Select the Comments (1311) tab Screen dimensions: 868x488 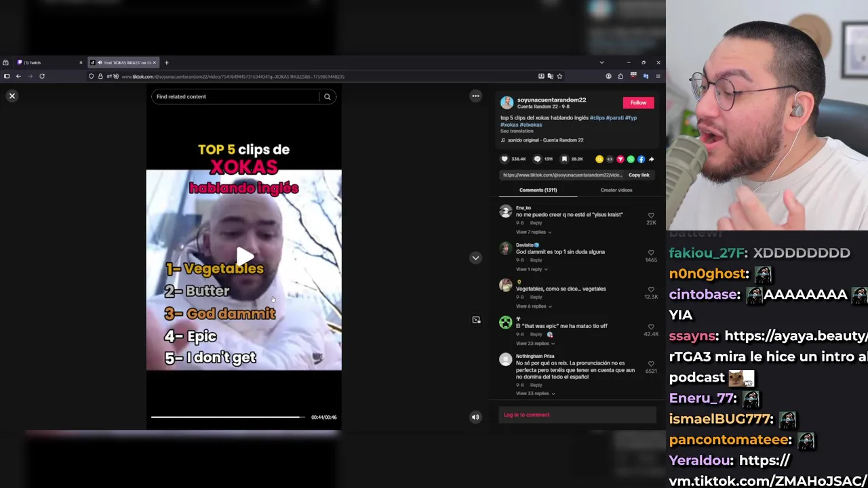click(x=538, y=190)
